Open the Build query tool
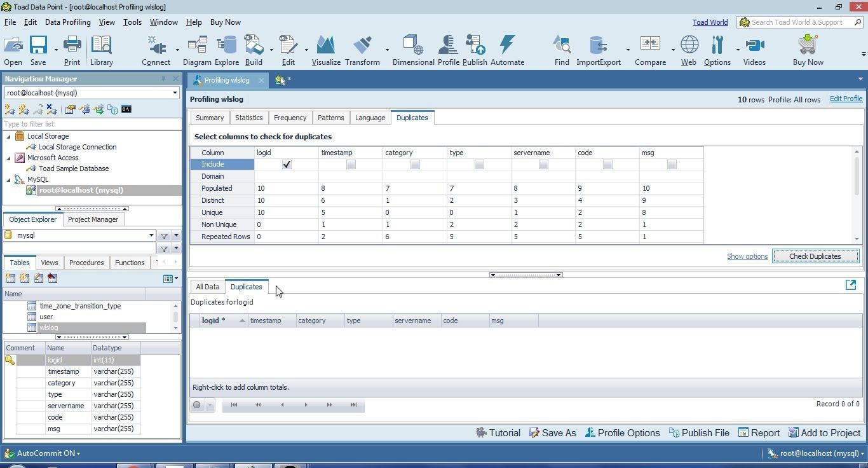This screenshot has height=468, width=868. pos(254,50)
